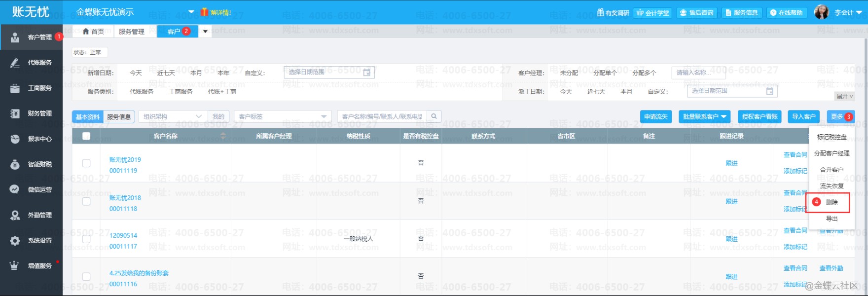Open calendar icon for 新增日期 range

(x=366, y=73)
